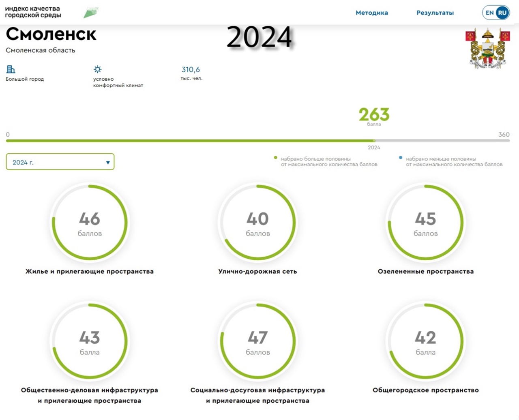
Task: Click the sun climate icon
Action: [x=97, y=69]
